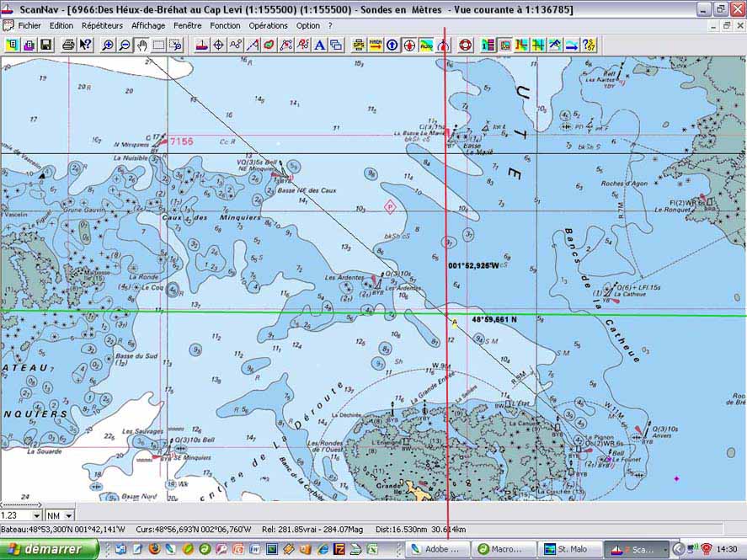Screen dimensions: 747x560
Task: Click the Rel bearing readout in status bar
Action: (x=312, y=529)
